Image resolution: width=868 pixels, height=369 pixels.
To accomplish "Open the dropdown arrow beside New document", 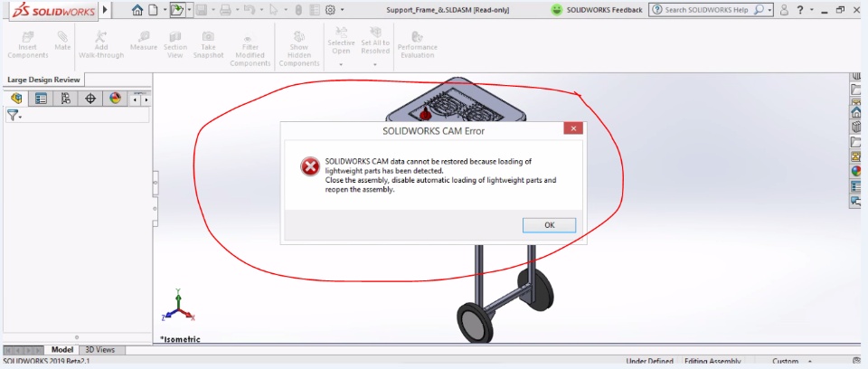I will (165, 9).
